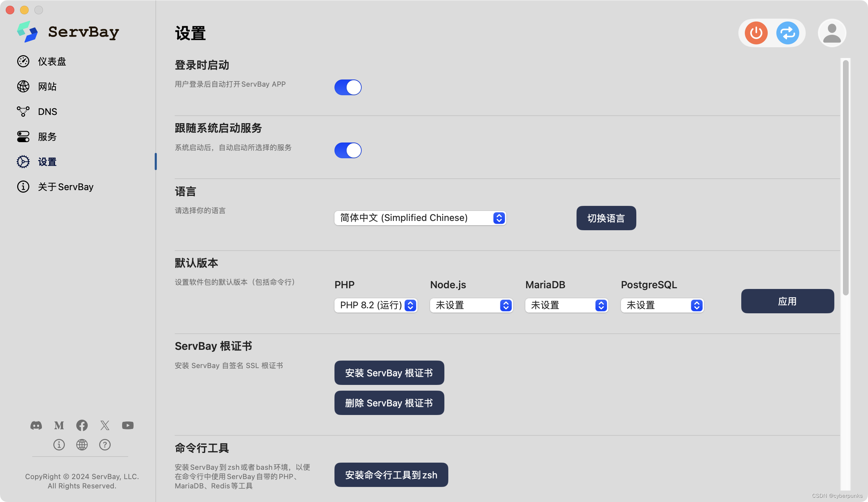The image size is (868, 502).
Task: Disable launch at login toggle
Action: [x=348, y=87]
